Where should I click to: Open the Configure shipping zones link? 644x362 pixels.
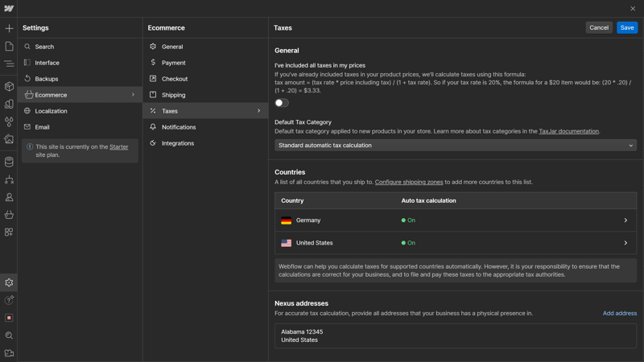408,183
